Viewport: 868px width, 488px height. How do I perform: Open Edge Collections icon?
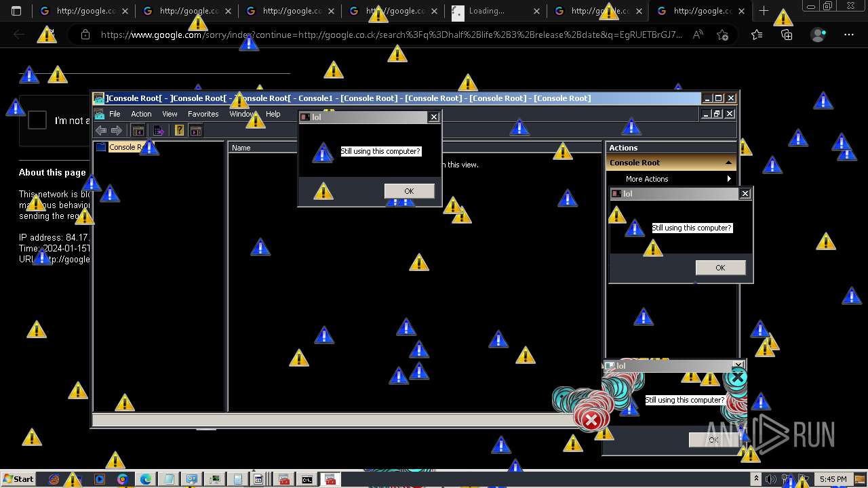[x=787, y=35]
